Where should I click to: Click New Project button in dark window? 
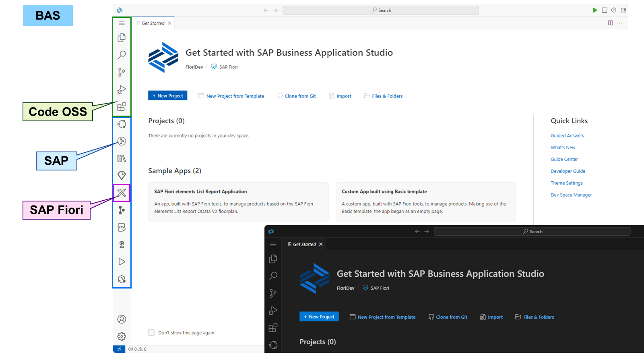pyautogui.click(x=319, y=317)
